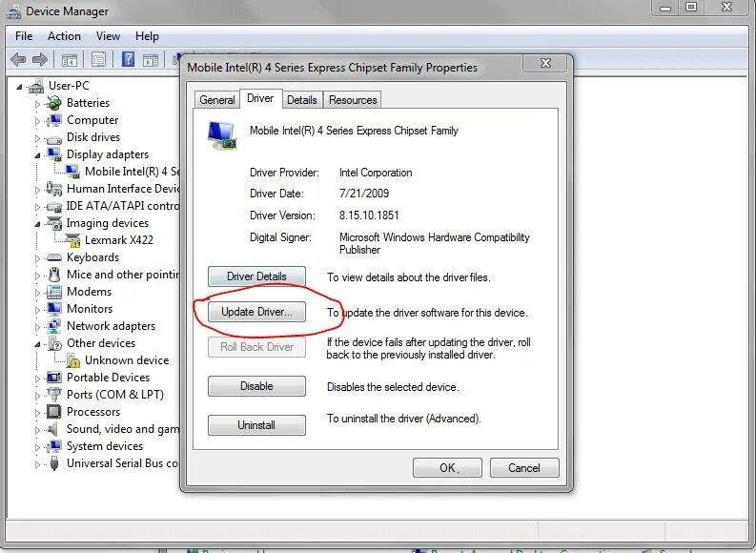Click the display adapter icon in the dialog

[222, 135]
